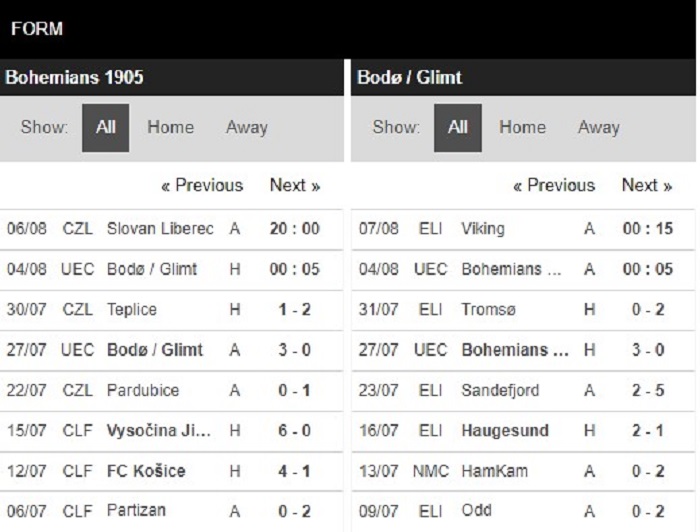
Task: Open the Slovan Liberec match row
Action: [x=171, y=229]
